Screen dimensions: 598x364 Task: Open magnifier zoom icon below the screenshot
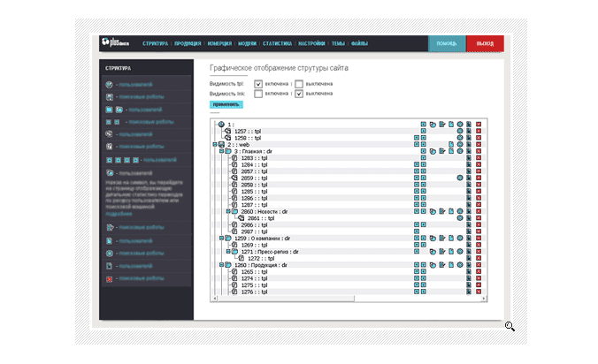point(510,326)
